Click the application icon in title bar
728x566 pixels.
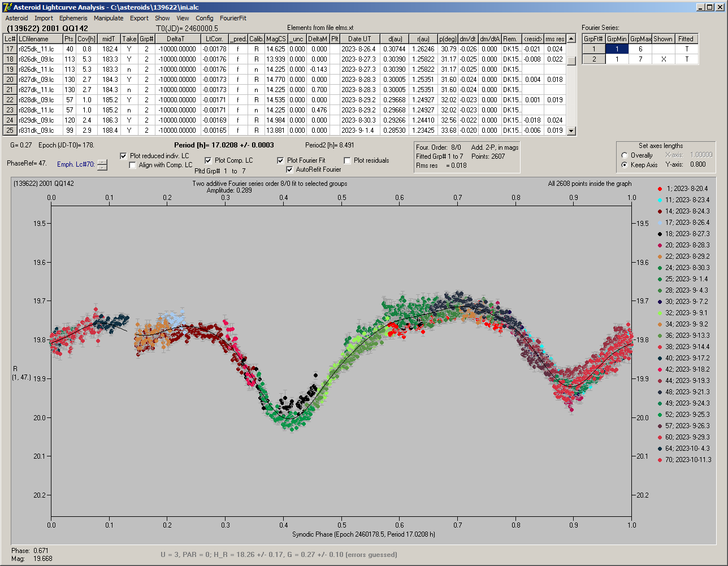(x=7, y=7)
